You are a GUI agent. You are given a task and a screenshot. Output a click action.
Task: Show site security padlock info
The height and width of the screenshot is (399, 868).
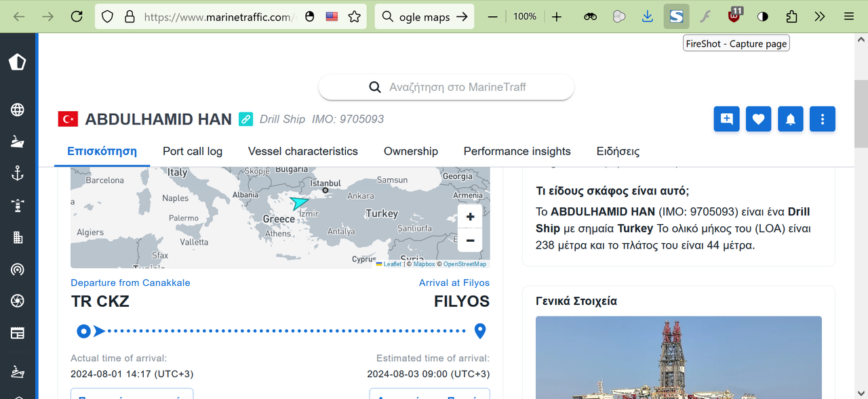[x=130, y=16]
